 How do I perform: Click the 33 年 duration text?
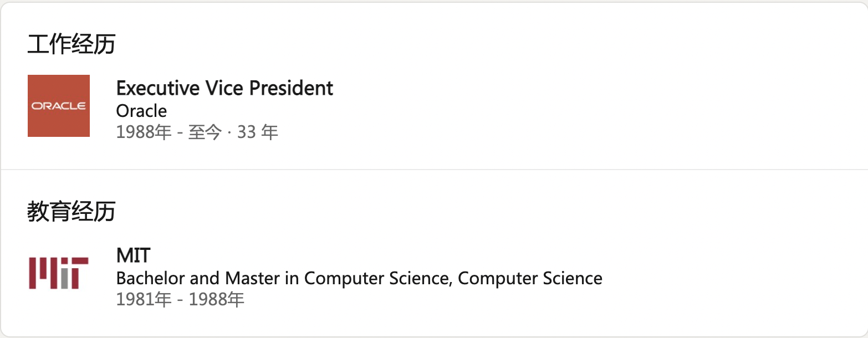[x=258, y=133]
